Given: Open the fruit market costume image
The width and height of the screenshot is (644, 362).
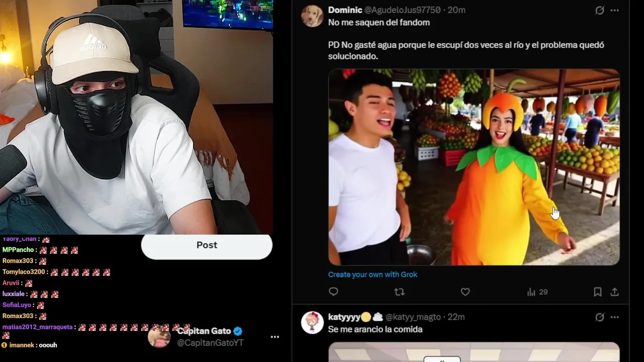Looking at the screenshot, I should tap(474, 167).
